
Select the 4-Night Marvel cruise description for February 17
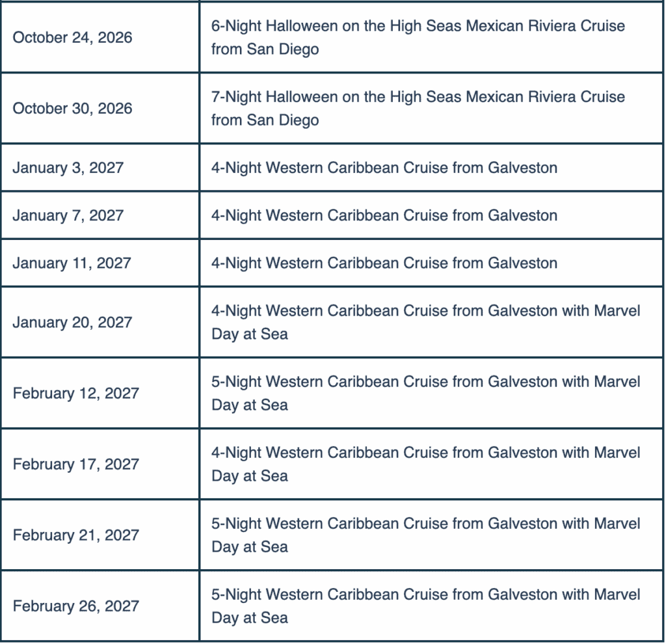[x=425, y=464]
